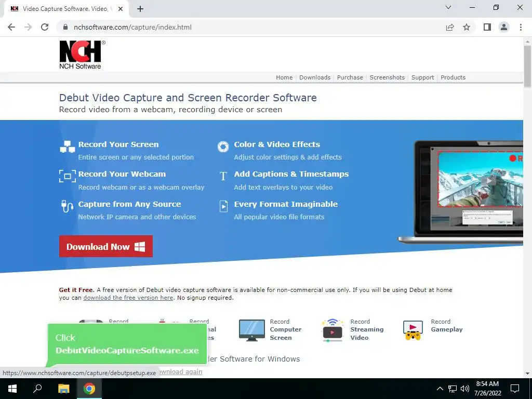
Task: Click the 'Record Gameplay' text
Action: click(x=446, y=325)
